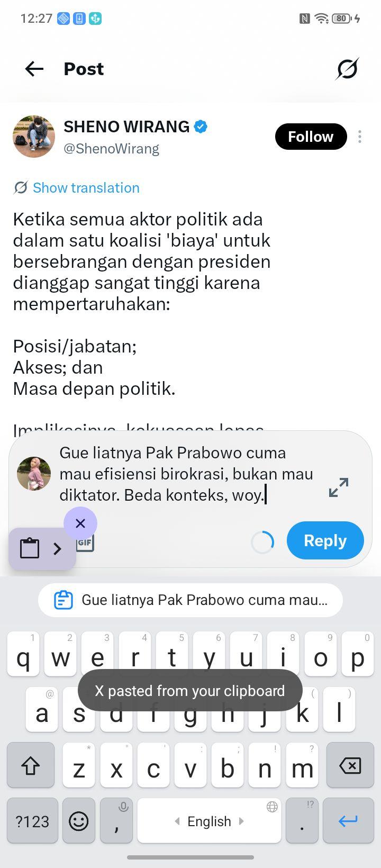
Task: Toggle the shift key on keyboard
Action: pyautogui.click(x=31, y=765)
